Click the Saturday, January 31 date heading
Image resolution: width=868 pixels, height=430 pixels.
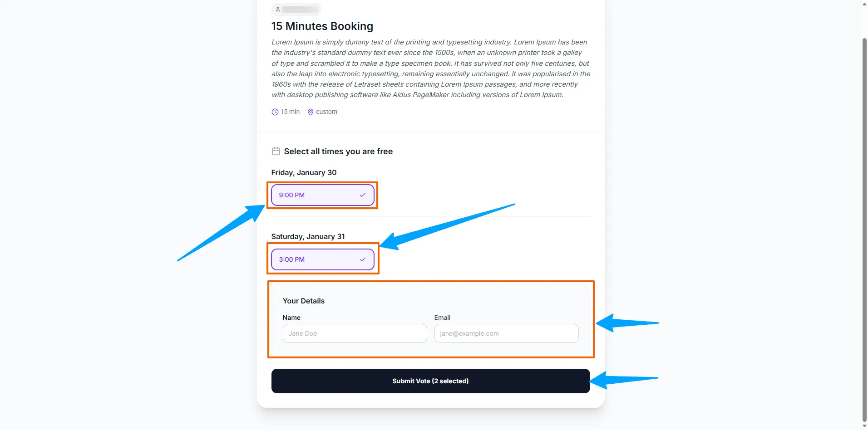[308, 237]
